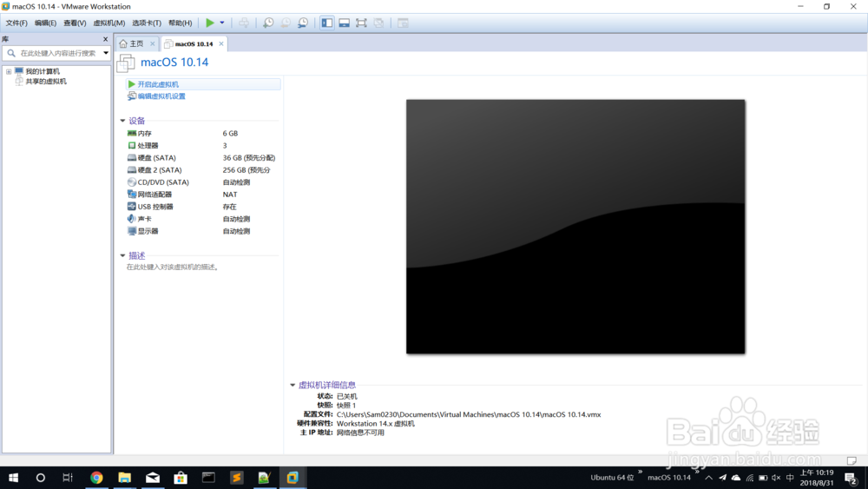868x489 pixels.
Task: Click the green Power On toolbar button
Action: (210, 23)
